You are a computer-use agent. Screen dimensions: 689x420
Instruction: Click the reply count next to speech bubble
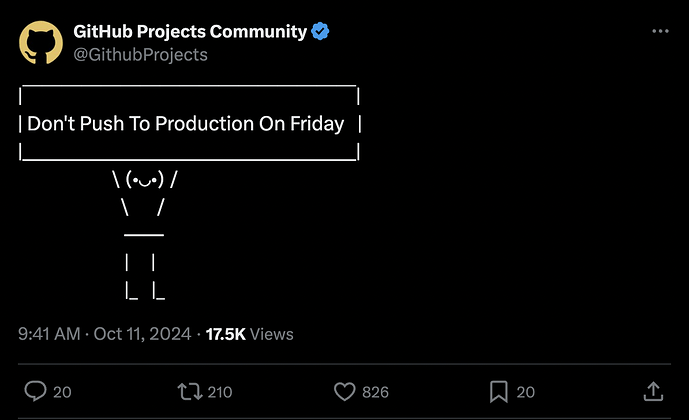tap(62, 392)
